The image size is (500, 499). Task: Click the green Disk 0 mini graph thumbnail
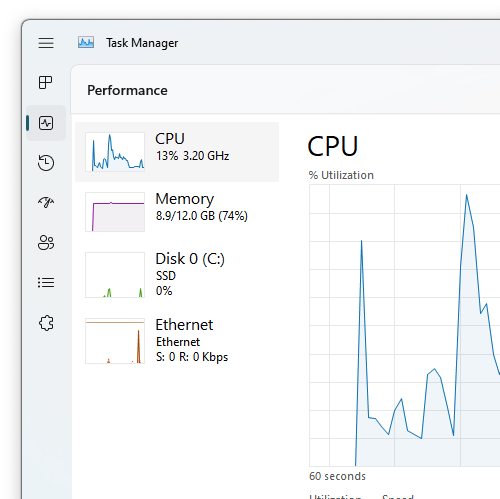click(x=115, y=275)
